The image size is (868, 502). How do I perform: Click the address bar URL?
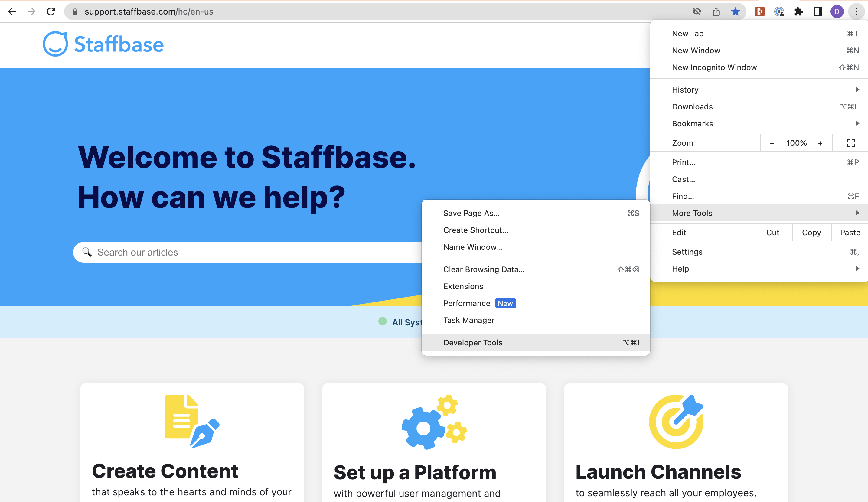coord(149,12)
